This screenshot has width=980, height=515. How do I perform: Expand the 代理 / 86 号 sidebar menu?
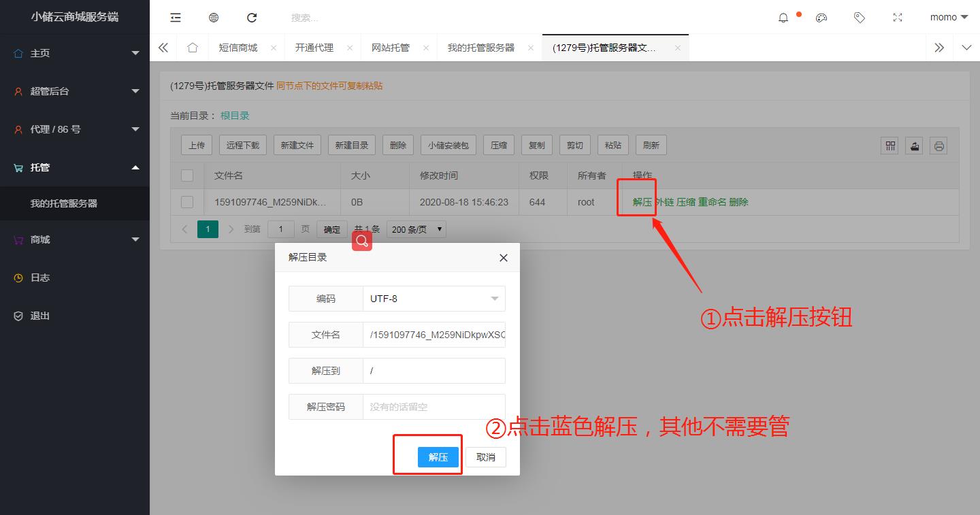coord(75,129)
